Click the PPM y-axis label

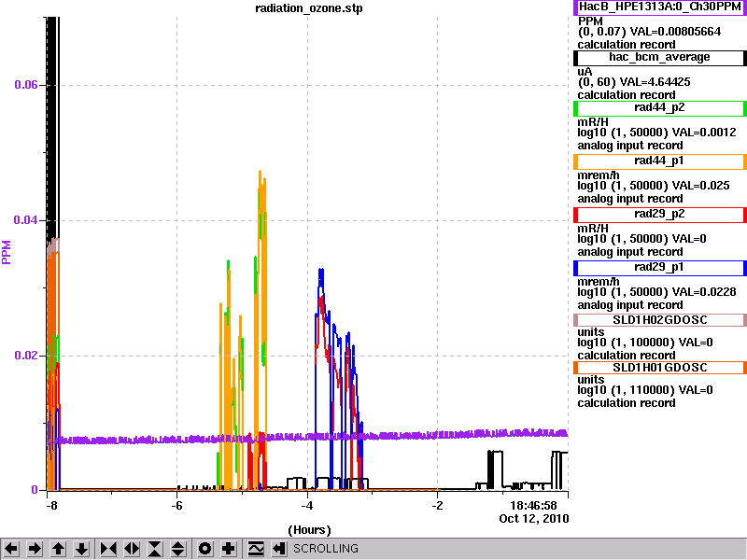click(x=7, y=252)
